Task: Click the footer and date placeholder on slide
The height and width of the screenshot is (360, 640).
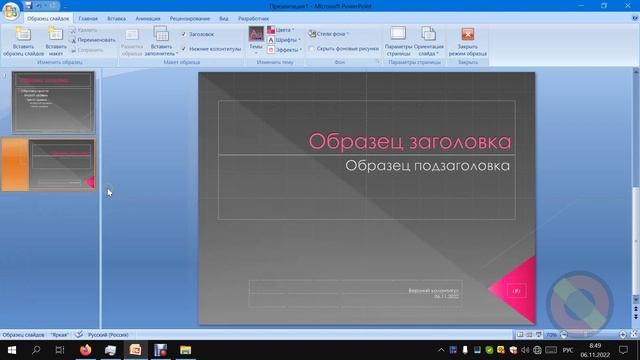Action: click(356, 293)
